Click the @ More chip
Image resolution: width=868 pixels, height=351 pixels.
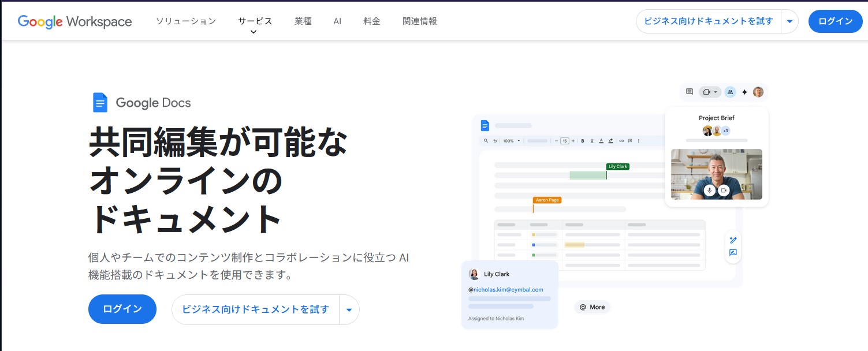[x=592, y=307]
